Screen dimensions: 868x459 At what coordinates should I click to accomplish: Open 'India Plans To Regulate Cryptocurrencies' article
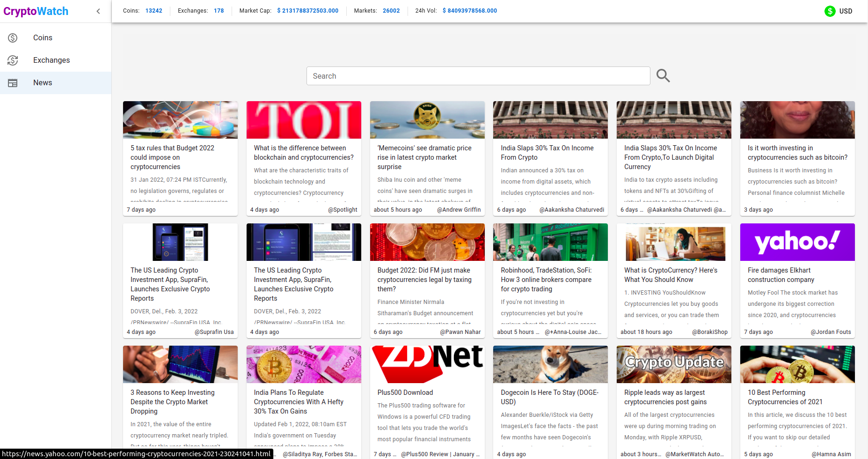pos(299,402)
